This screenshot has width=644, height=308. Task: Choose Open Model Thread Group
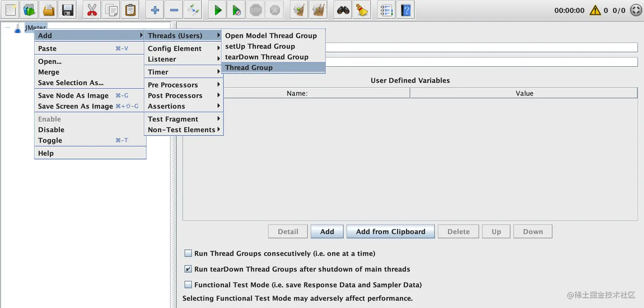tap(273, 36)
